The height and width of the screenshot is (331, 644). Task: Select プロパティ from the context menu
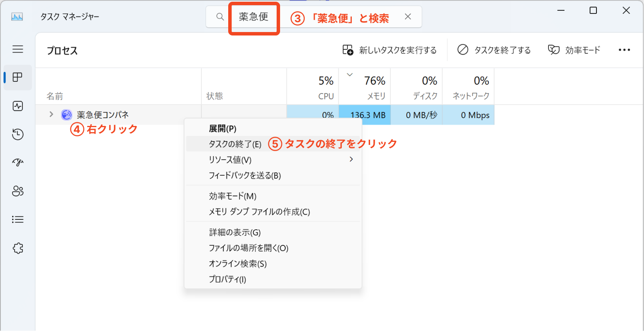click(x=227, y=279)
